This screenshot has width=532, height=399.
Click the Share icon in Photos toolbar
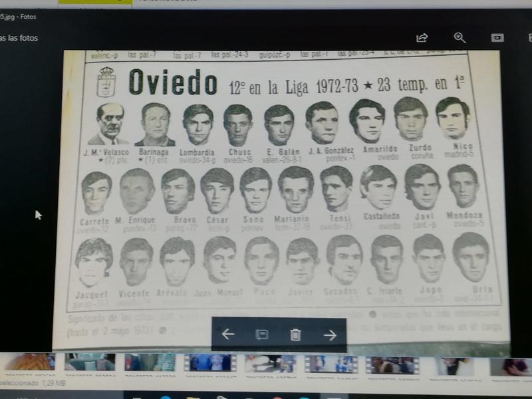click(x=422, y=38)
